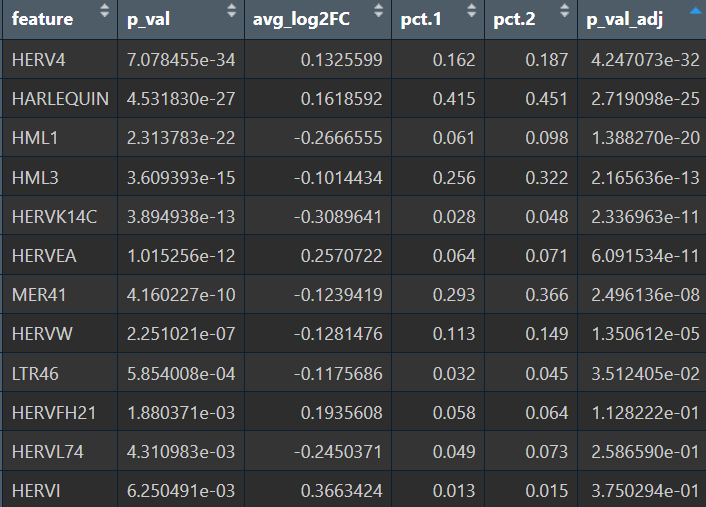The image size is (706, 507).
Task: Click the LTR46 row name
Action: [36, 373]
